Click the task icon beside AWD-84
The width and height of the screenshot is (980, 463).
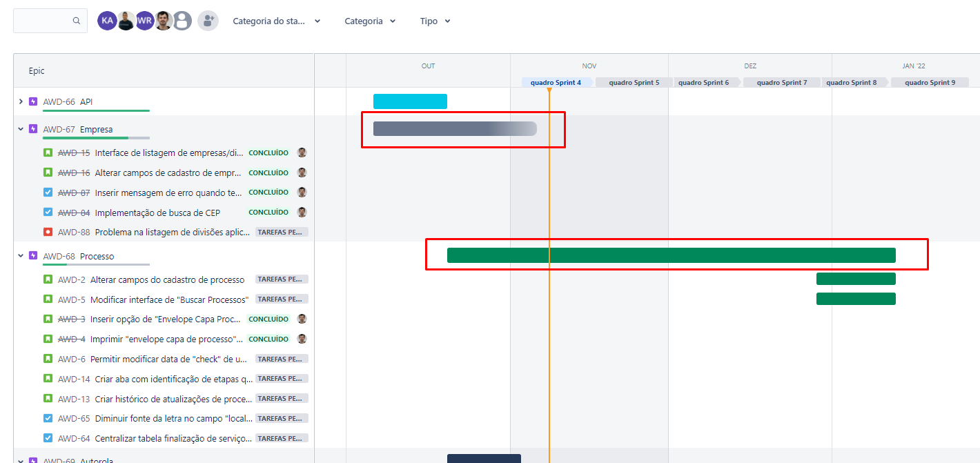point(48,213)
